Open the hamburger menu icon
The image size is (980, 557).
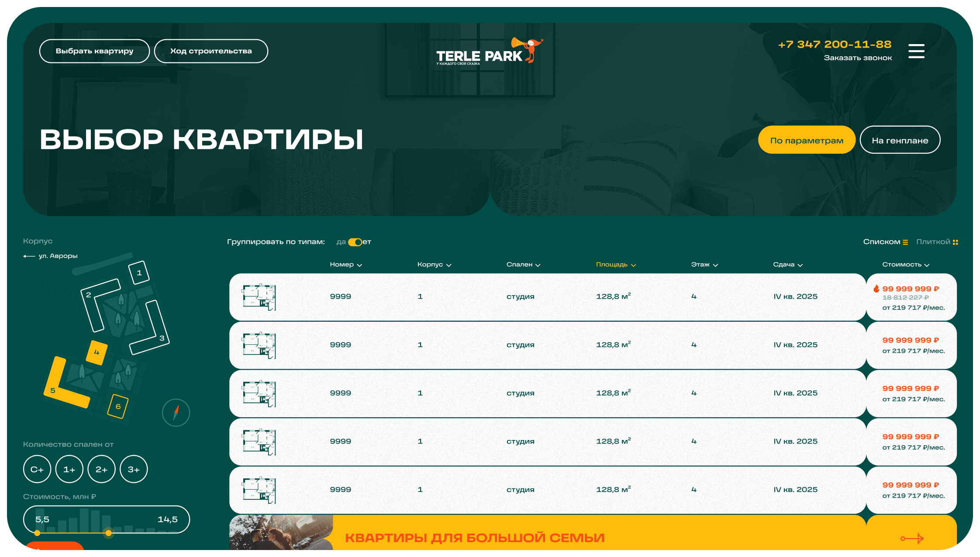pos(916,51)
